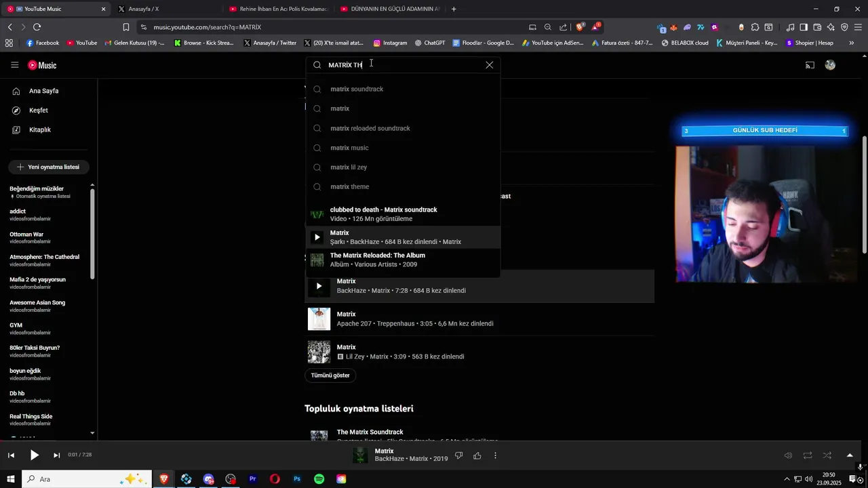This screenshot has height=488, width=868.
Task: Reload the page
Action: 37,27
